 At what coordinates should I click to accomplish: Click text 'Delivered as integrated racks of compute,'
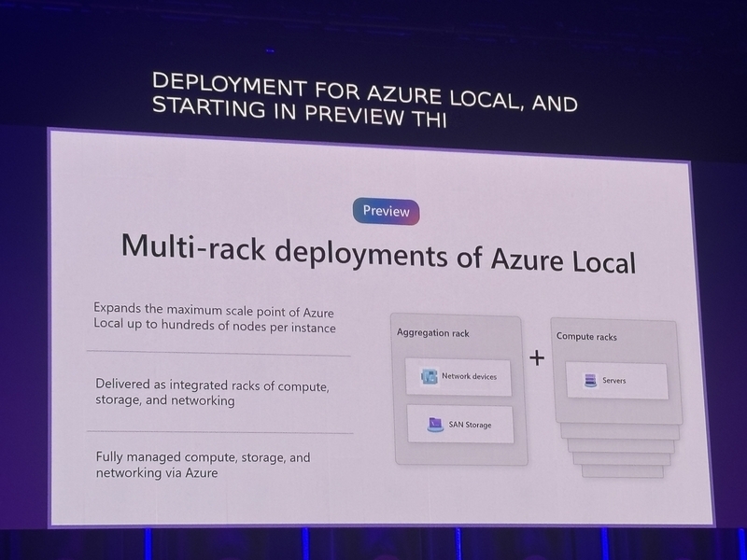212,385
